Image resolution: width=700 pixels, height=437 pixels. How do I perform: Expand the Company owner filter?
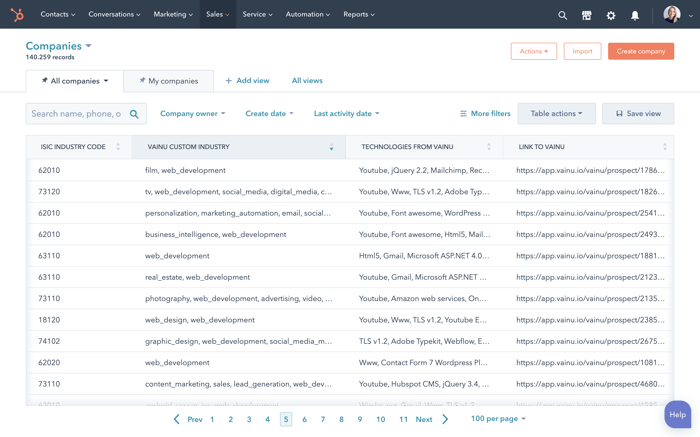point(192,114)
